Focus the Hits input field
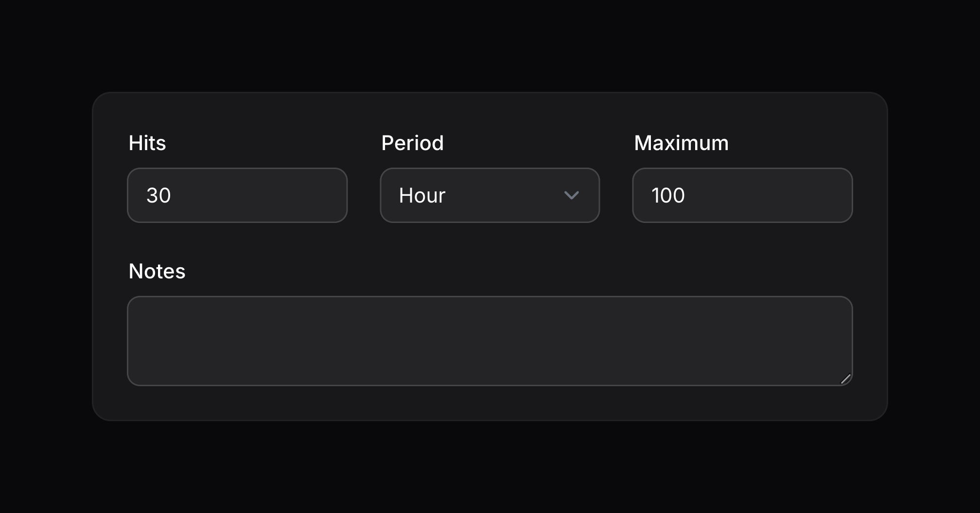 tap(237, 195)
